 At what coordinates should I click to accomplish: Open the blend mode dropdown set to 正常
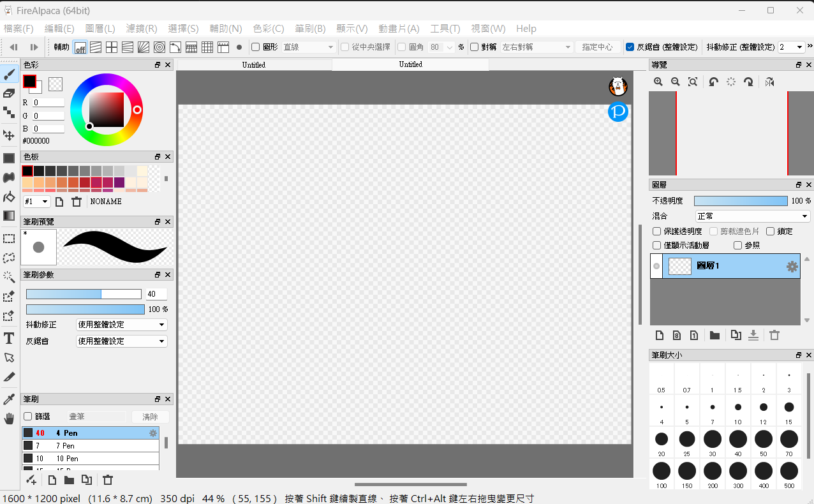click(x=753, y=216)
